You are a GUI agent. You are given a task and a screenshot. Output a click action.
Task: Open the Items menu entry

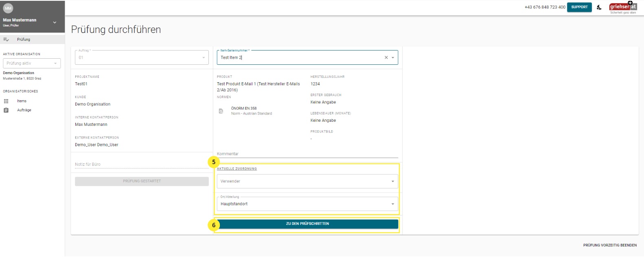click(22, 101)
